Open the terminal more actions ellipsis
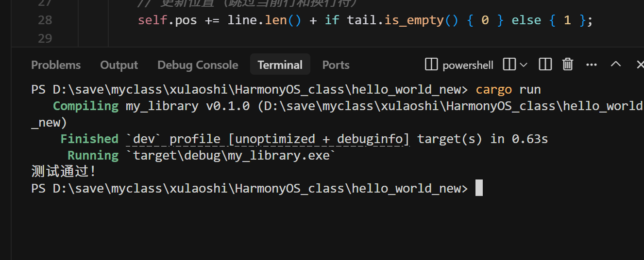 591,64
